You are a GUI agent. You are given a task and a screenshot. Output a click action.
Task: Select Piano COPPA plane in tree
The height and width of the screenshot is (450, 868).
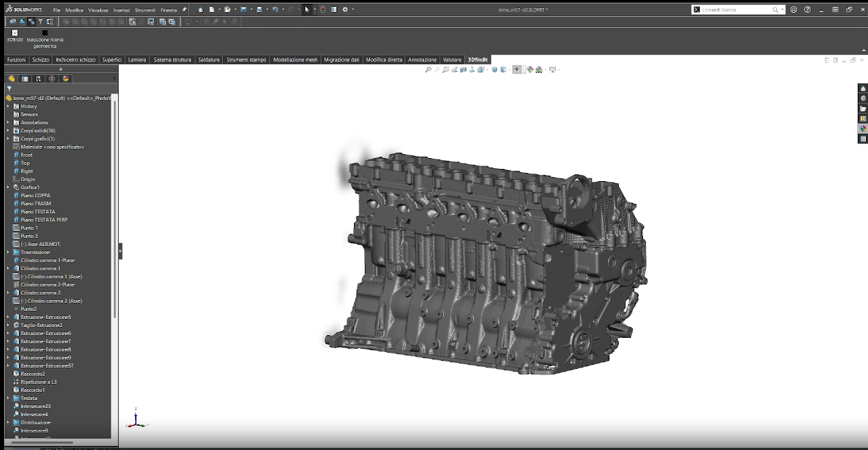[x=35, y=195]
